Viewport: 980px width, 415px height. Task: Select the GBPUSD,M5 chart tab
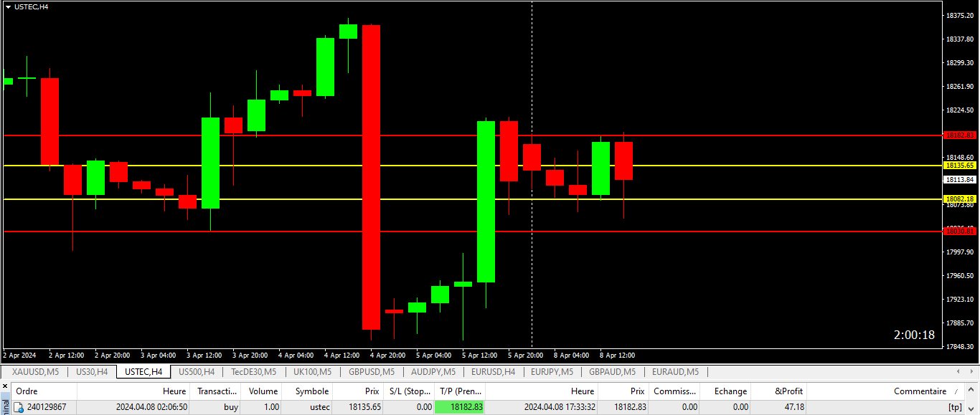coord(372,372)
